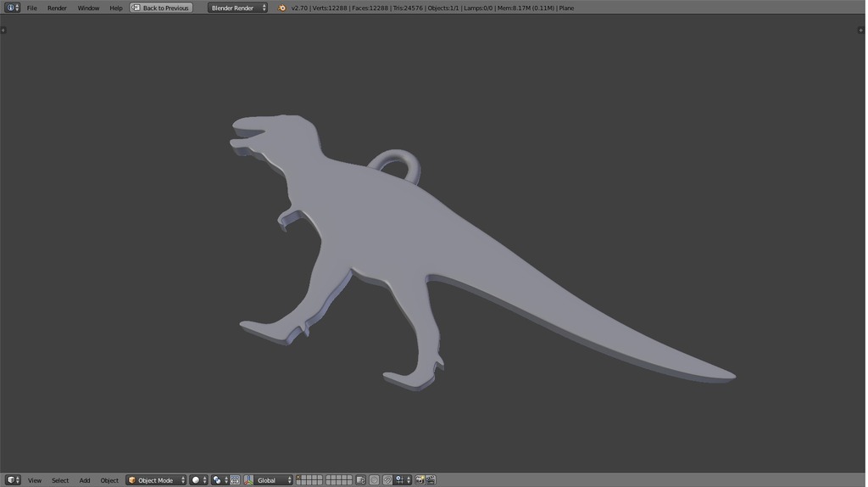
Task: Open the Help menu
Action: pyautogui.click(x=115, y=8)
